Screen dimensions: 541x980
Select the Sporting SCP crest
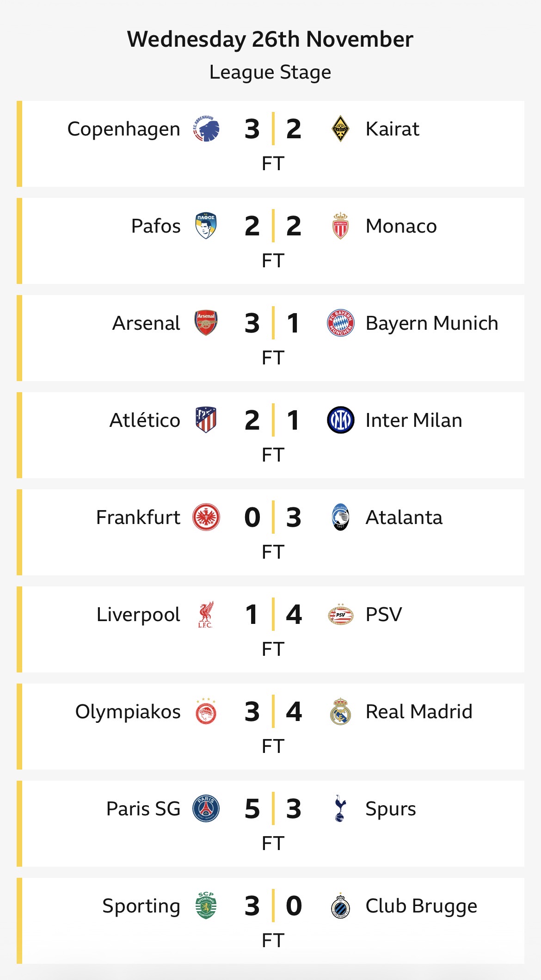206,906
